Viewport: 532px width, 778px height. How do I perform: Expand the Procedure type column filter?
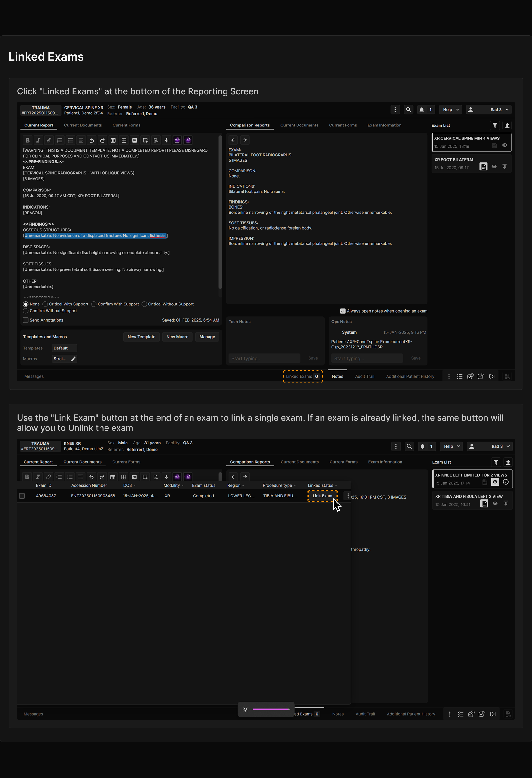click(x=295, y=486)
